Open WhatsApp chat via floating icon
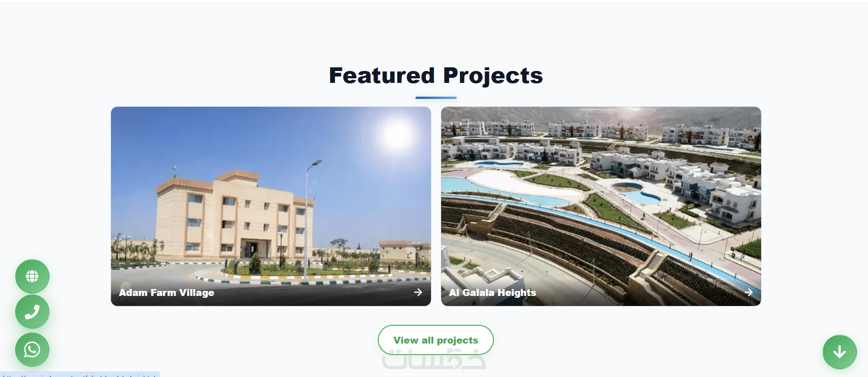 [32, 350]
